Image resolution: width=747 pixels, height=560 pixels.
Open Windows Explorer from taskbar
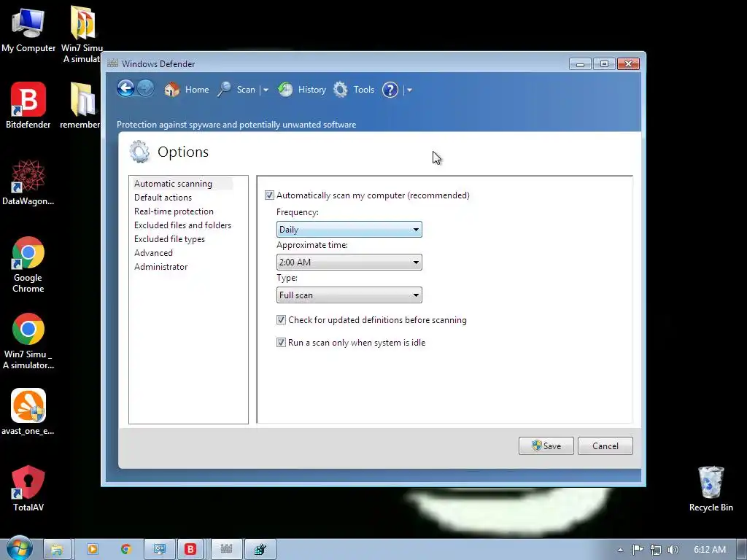point(57,549)
